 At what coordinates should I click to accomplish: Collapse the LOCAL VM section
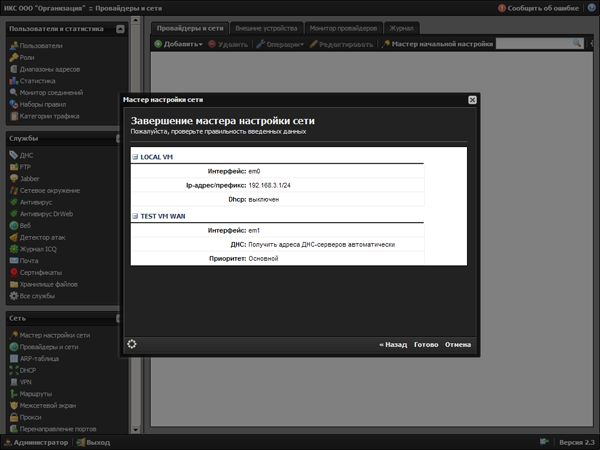pyautogui.click(x=135, y=157)
